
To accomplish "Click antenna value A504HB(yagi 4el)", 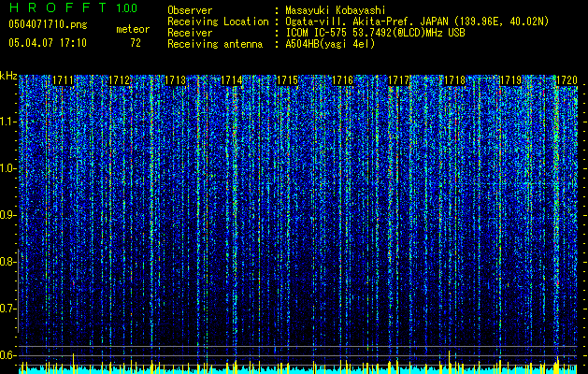I will (330, 44).
